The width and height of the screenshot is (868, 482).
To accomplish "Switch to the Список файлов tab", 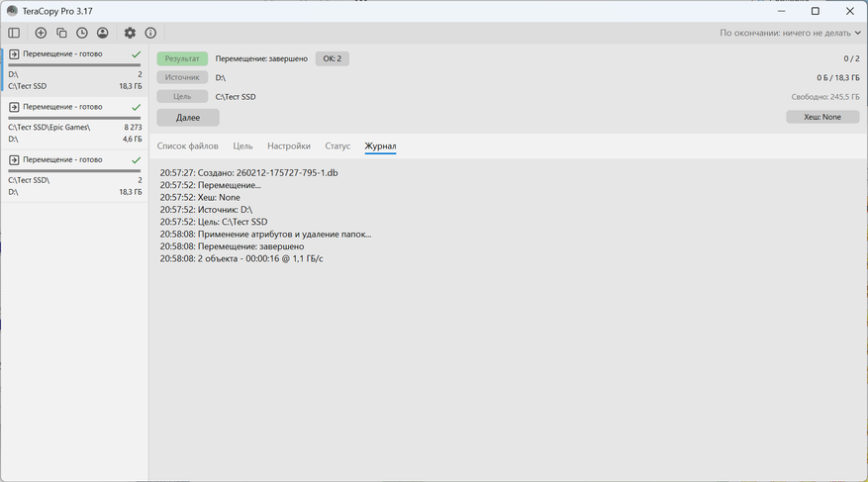I will pyautogui.click(x=188, y=146).
